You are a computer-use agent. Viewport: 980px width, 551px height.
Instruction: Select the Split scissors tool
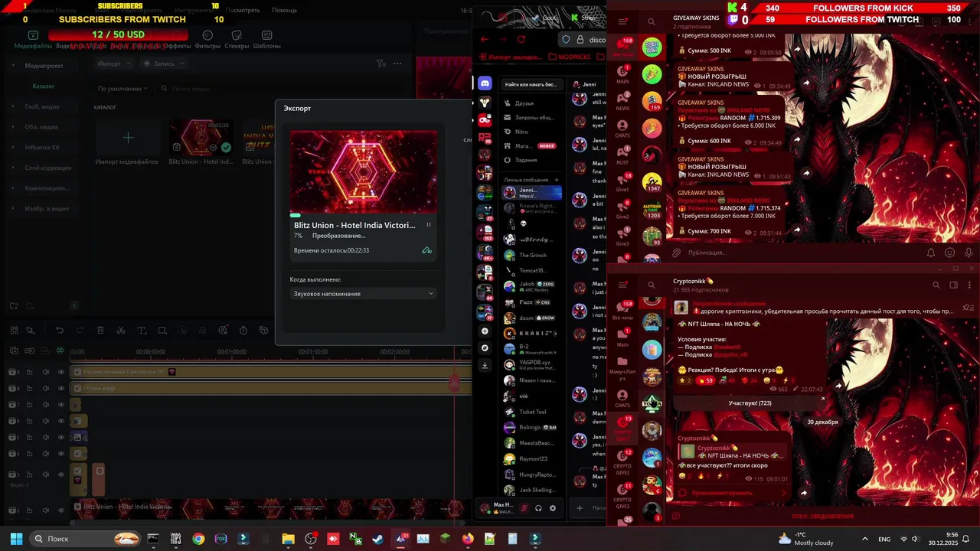(121, 331)
